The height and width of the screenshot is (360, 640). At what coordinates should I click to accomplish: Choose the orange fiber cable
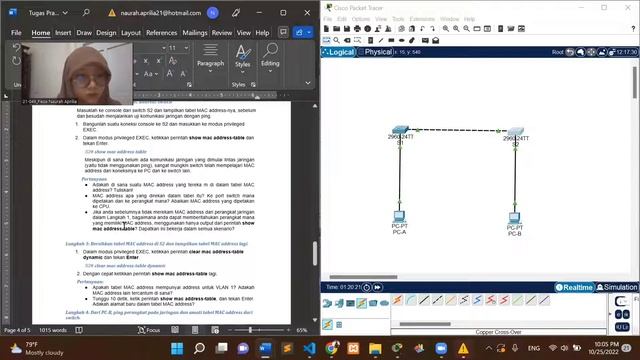tap(451, 300)
